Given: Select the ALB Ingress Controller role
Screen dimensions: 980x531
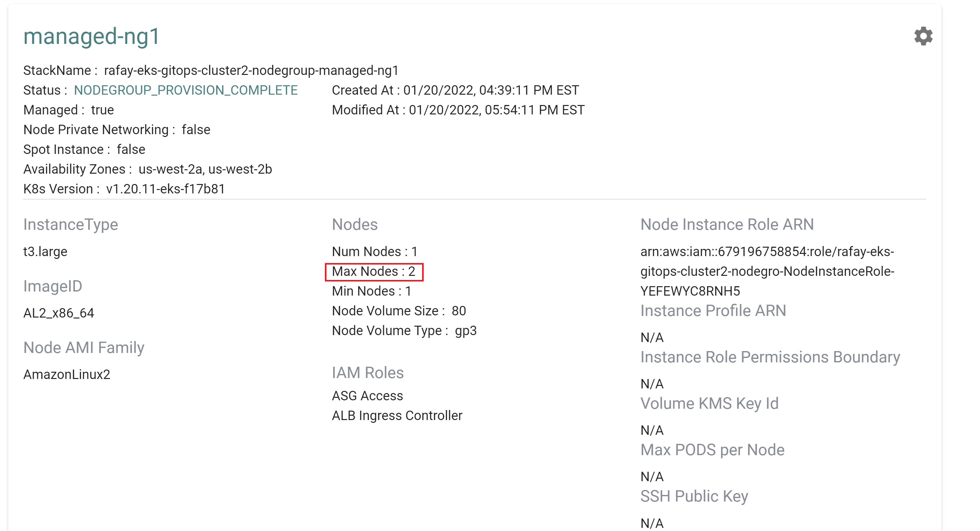Looking at the screenshot, I should 397,416.
